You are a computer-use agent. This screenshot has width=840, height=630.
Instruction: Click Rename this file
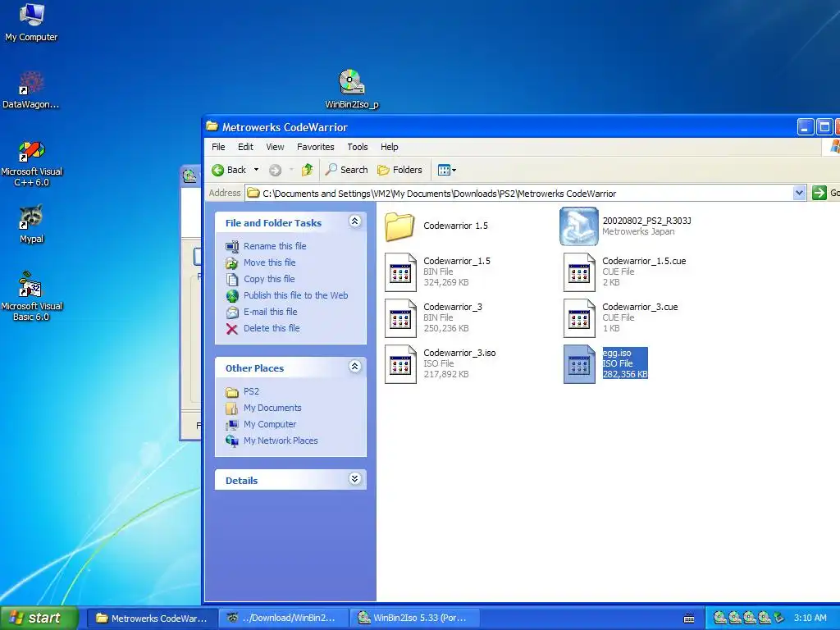275,246
